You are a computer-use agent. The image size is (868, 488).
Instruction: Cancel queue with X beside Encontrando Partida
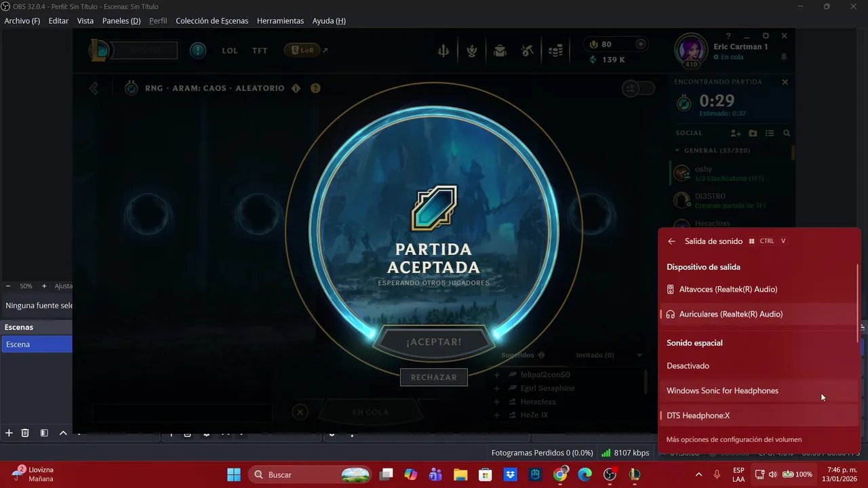[x=785, y=82]
